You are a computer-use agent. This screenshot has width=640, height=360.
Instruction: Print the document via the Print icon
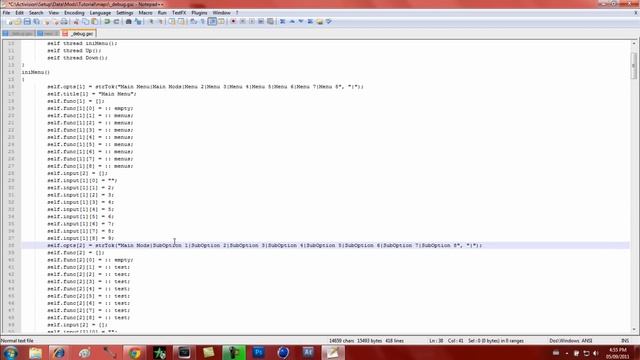(x=64, y=21)
